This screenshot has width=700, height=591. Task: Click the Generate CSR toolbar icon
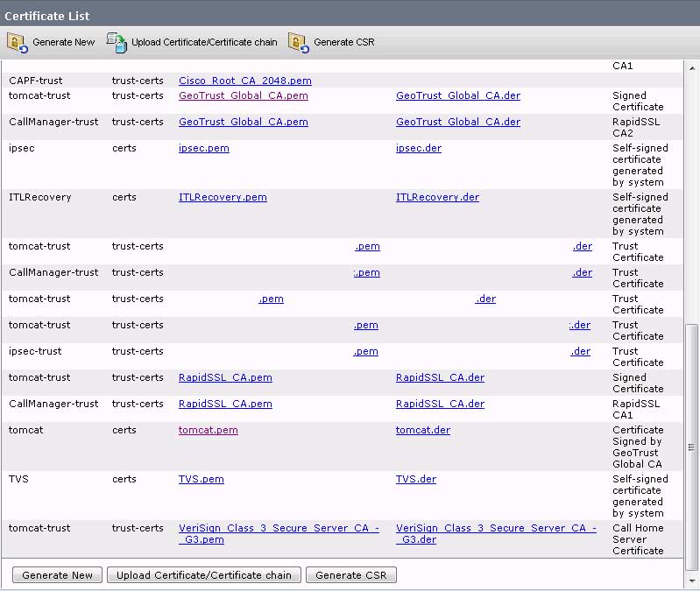point(299,43)
